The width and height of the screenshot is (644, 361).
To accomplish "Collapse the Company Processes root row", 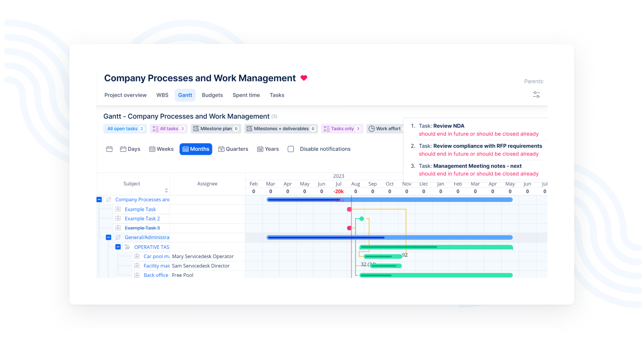I will (x=99, y=200).
